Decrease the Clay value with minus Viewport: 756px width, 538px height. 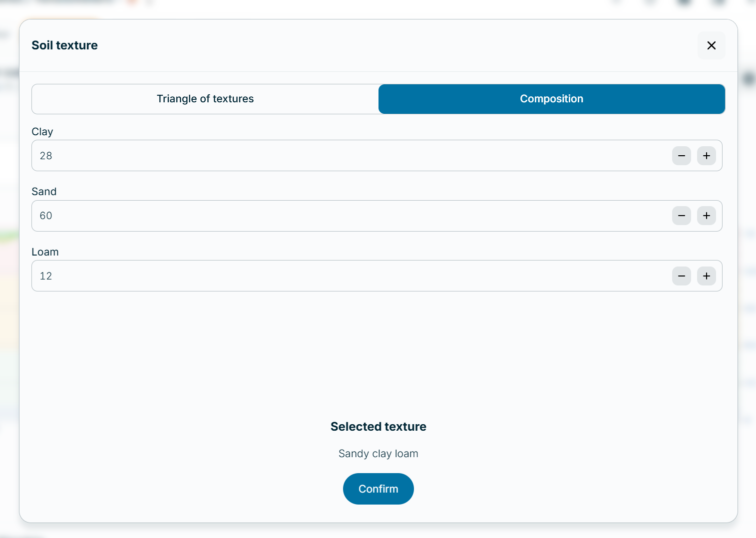[x=682, y=156]
